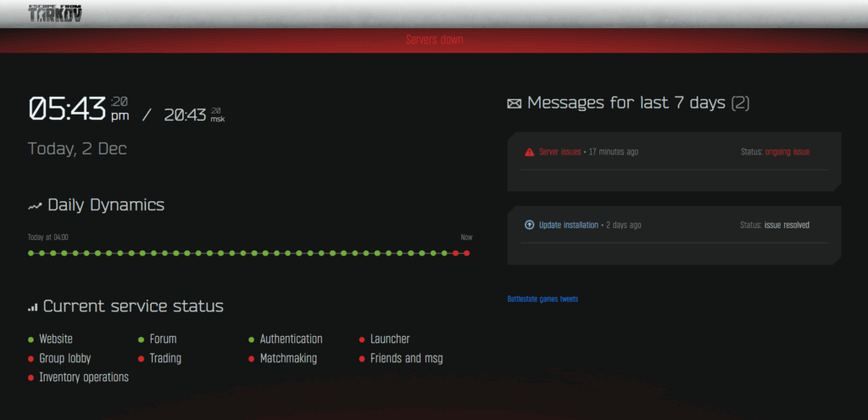The image size is (868, 420).
Task: Click the Matchmaking service status
Action: pos(288,359)
